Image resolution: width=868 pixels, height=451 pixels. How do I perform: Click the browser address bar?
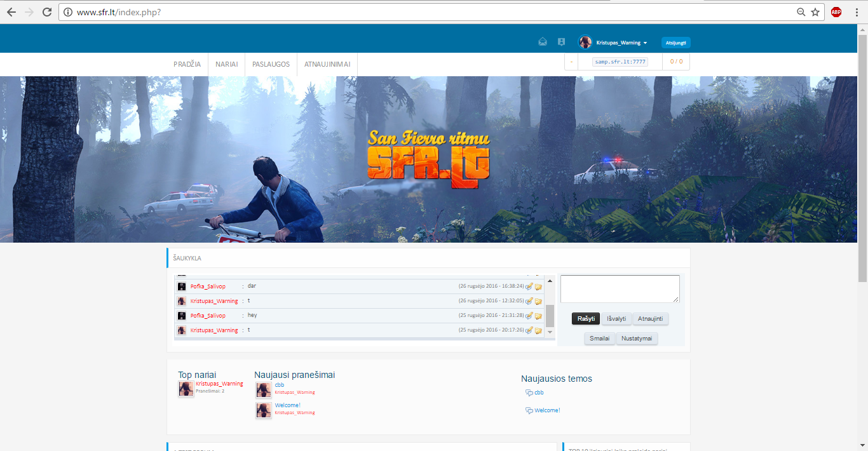(432, 12)
